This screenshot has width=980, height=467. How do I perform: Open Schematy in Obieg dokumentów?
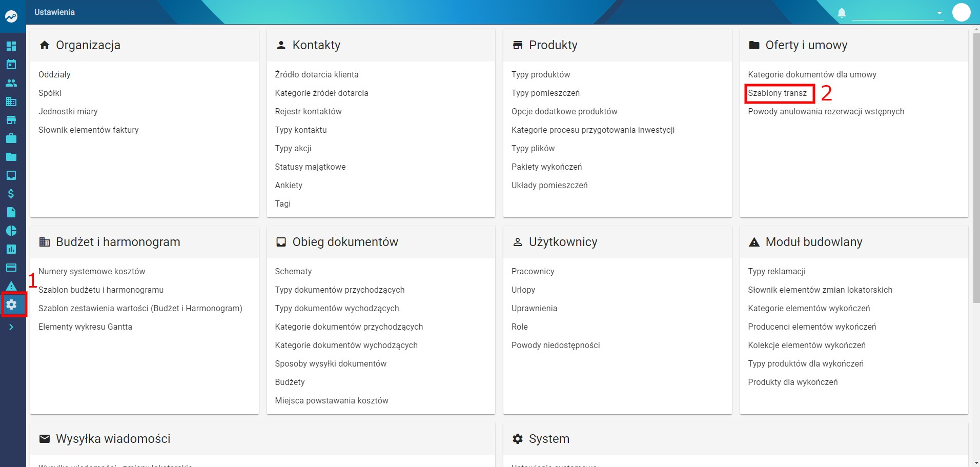click(293, 271)
